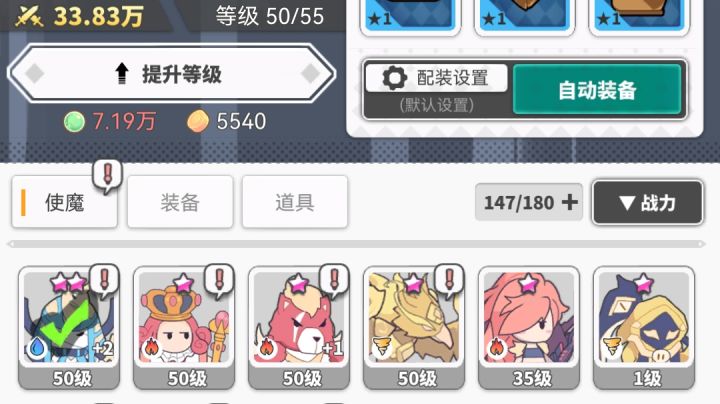Image resolution: width=720 pixels, height=404 pixels.
Task: Select the hooded level 1 familiar
Action: 644,328
